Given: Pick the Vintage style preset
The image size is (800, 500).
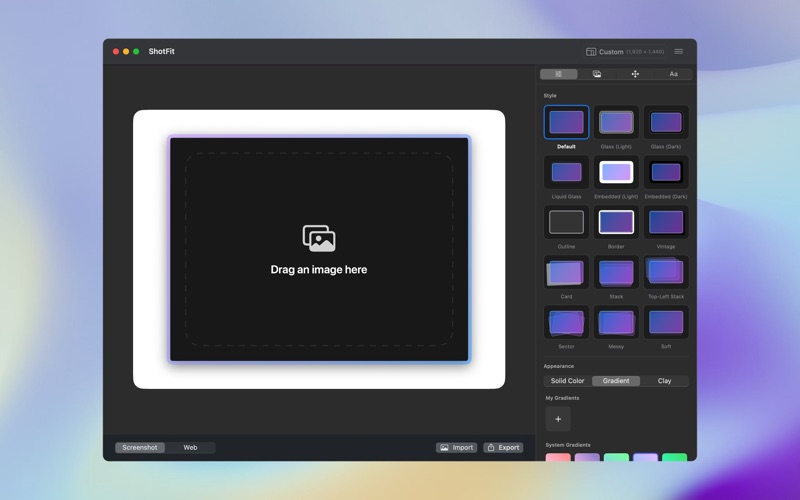Looking at the screenshot, I should coord(666,222).
